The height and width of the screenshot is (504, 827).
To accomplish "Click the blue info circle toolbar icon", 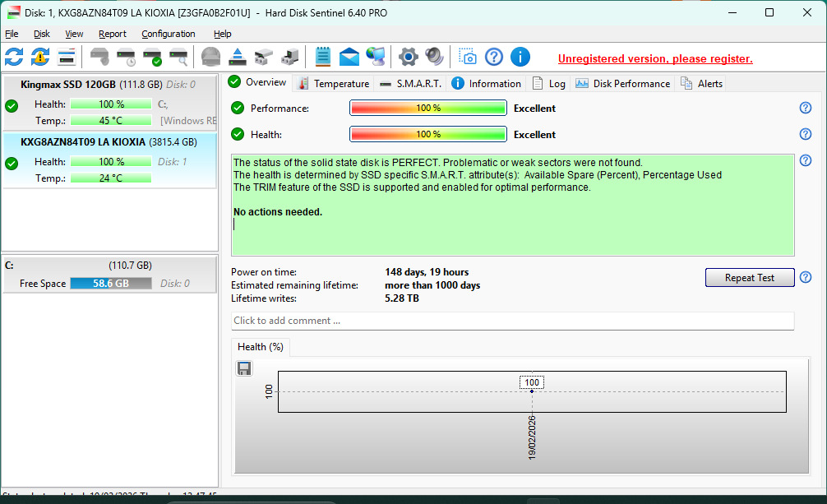I will pyautogui.click(x=520, y=57).
